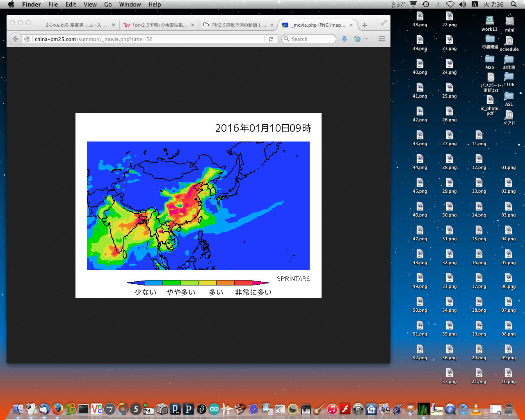Open the volume control in menu bar

(x=462, y=5)
